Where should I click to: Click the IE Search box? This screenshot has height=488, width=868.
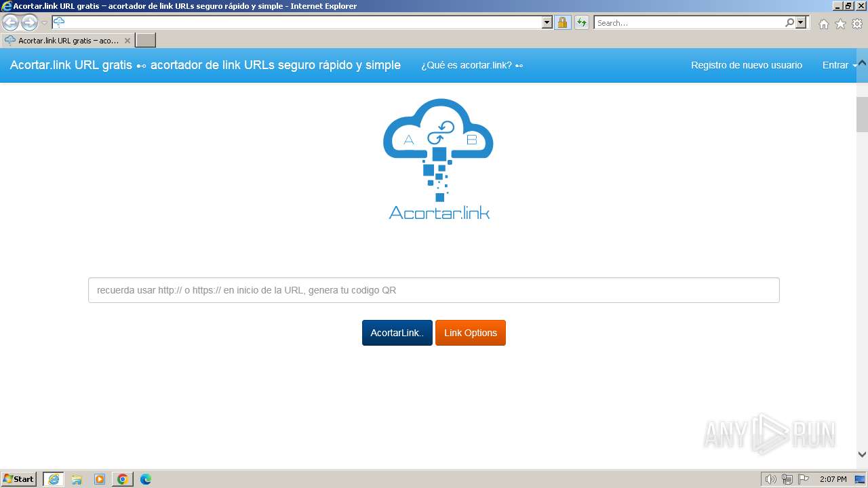pos(689,22)
